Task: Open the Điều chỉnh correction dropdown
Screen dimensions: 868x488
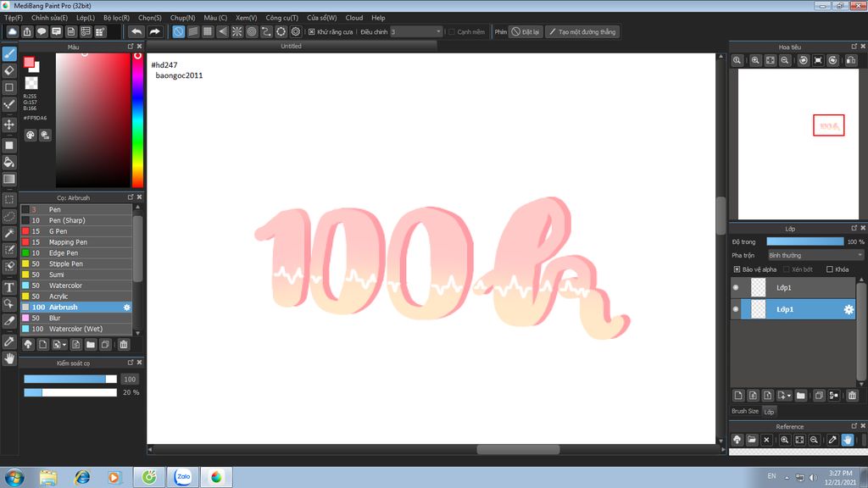Action: [x=416, y=32]
